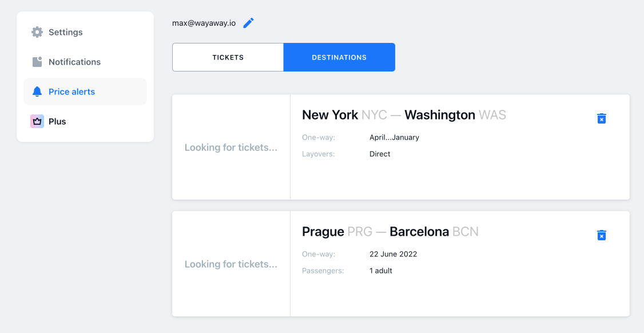Viewport: 644px width, 333px height.
Task: Click the Notifications sidebar icon
Action: click(37, 62)
